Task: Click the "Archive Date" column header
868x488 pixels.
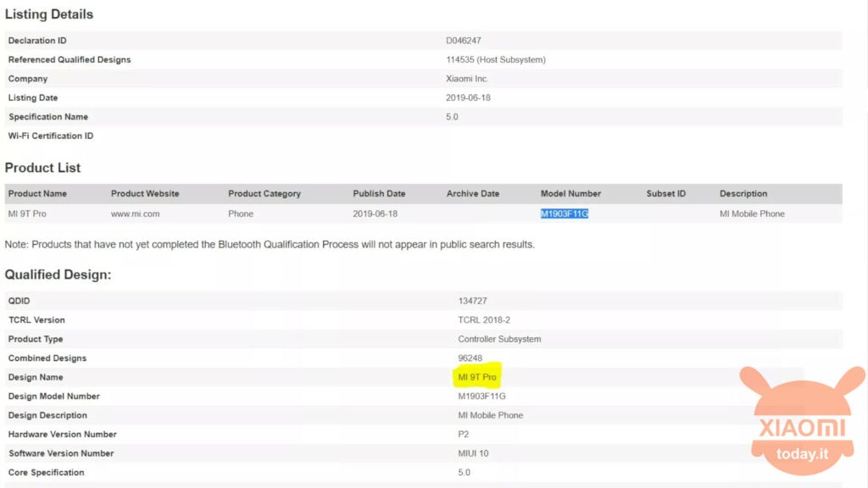Action: click(x=473, y=194)
